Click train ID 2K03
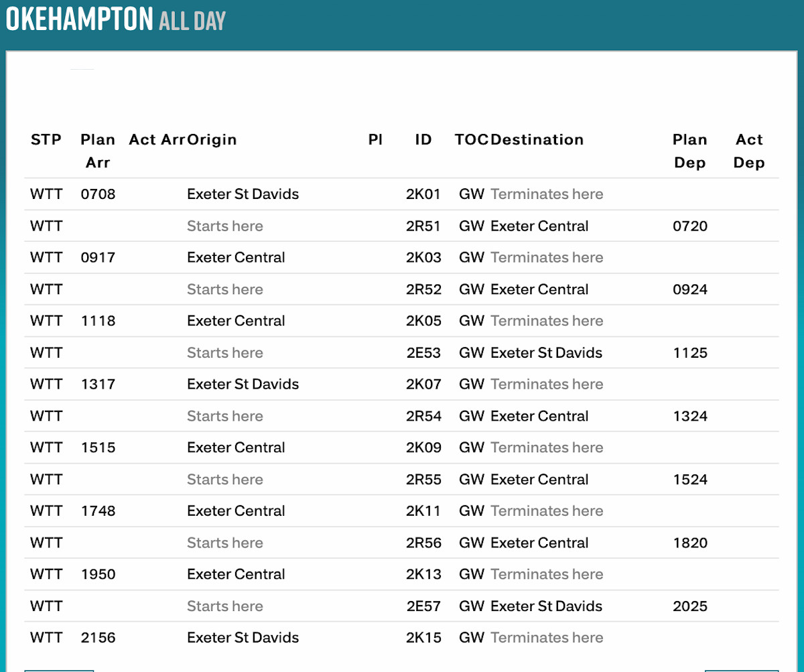The height and width of the screenshot is (672, 804). (423, 258)
